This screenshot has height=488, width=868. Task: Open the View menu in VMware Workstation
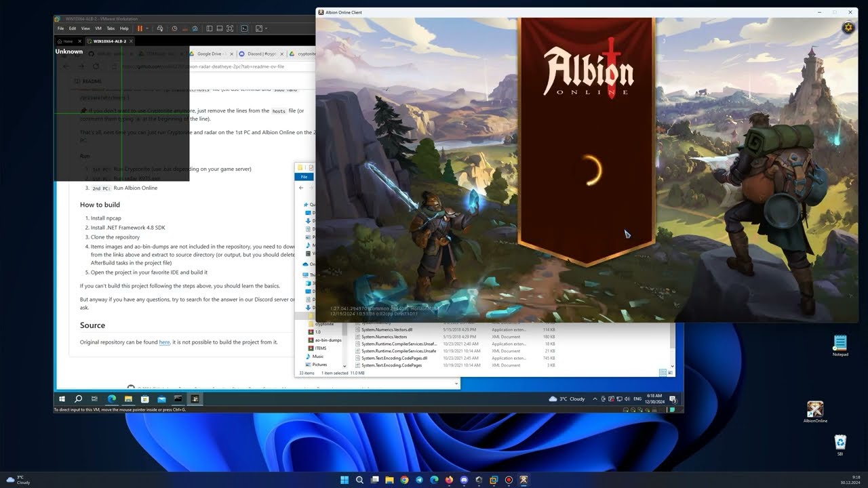pyautogui.click(x=85, y=28)
